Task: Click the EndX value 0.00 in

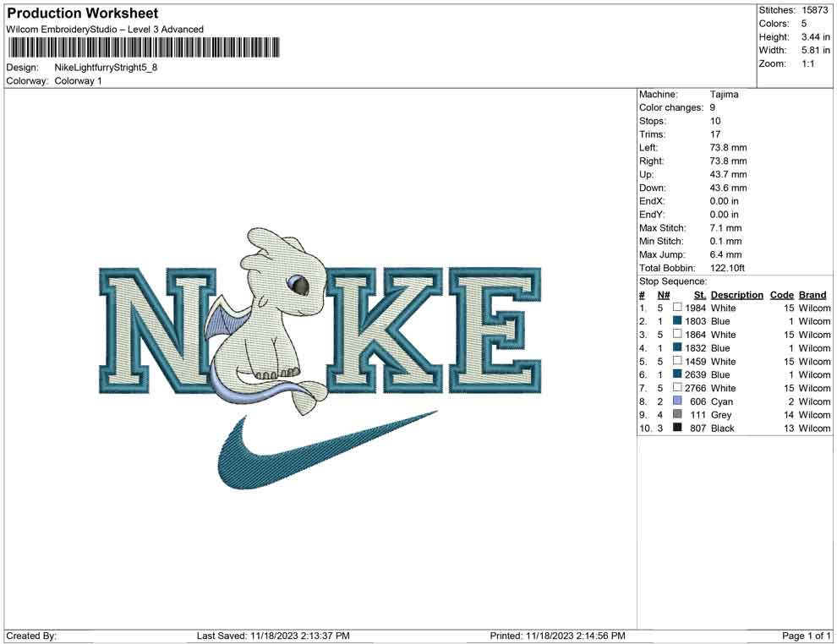Action: coord(725,201)
